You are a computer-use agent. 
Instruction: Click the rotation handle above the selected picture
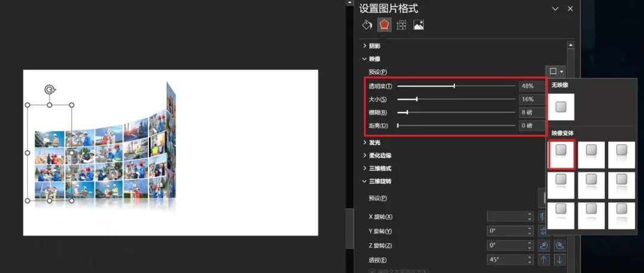pos(49,90)
